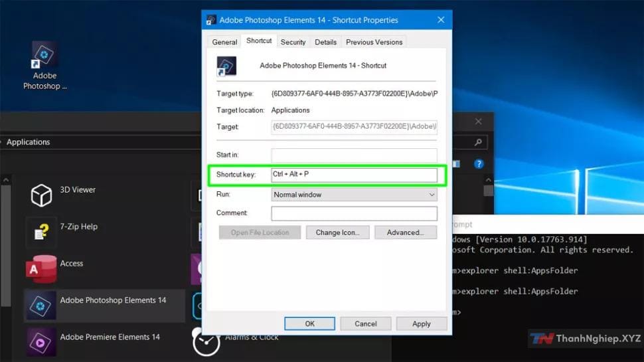This screenshot has height=362, width=644.
Task: Confirm with the OK button
Action: point(309,323)
